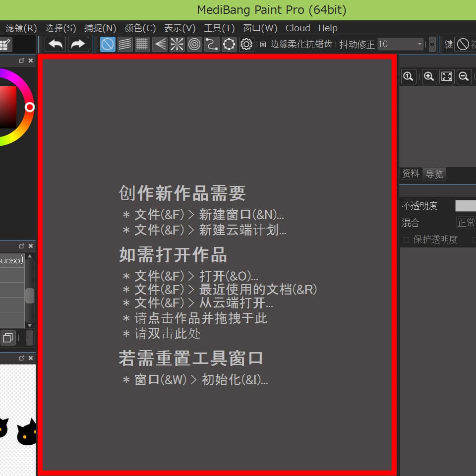Screen dimensions: 476x476
Task: Click the hue ring handle on color wheel
Action: tap(30, 107)
